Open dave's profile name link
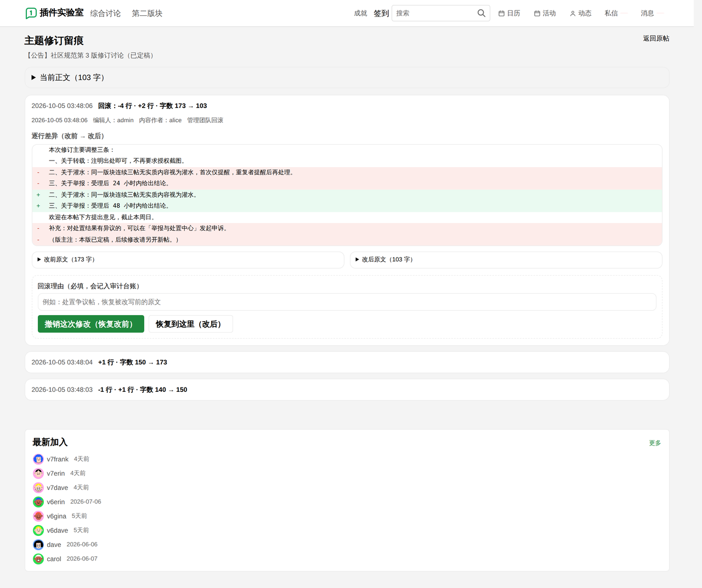 click(x=54, y=545)
